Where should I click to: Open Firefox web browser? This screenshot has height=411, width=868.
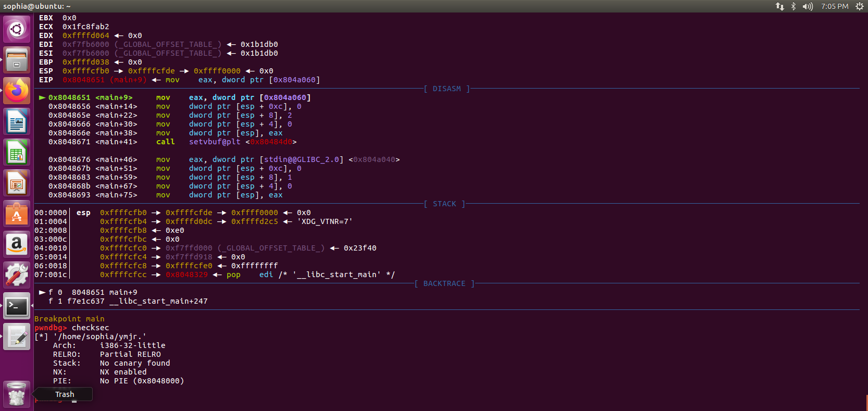pyautogui.click(x=17, y=91)
